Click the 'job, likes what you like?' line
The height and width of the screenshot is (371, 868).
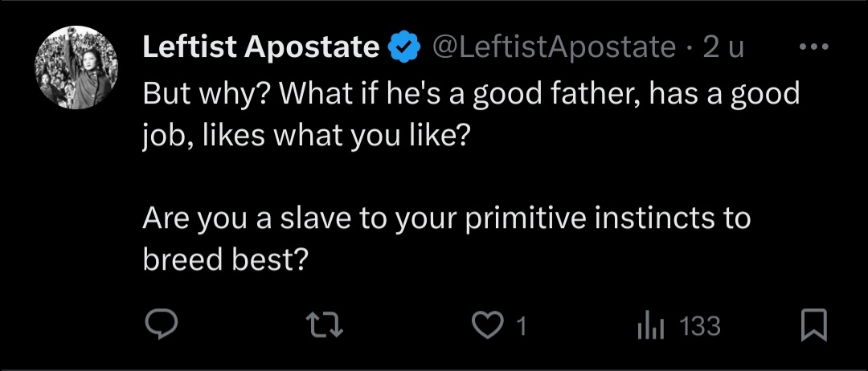306,136
